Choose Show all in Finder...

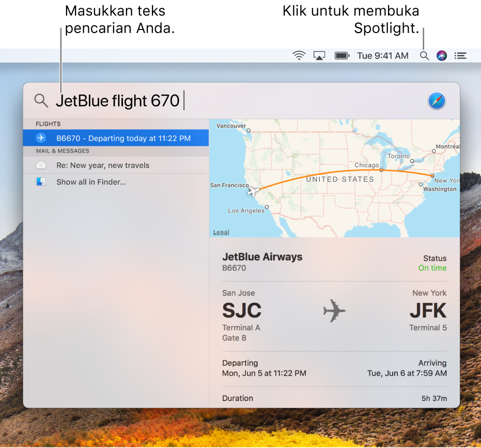(x=116, y=182)
